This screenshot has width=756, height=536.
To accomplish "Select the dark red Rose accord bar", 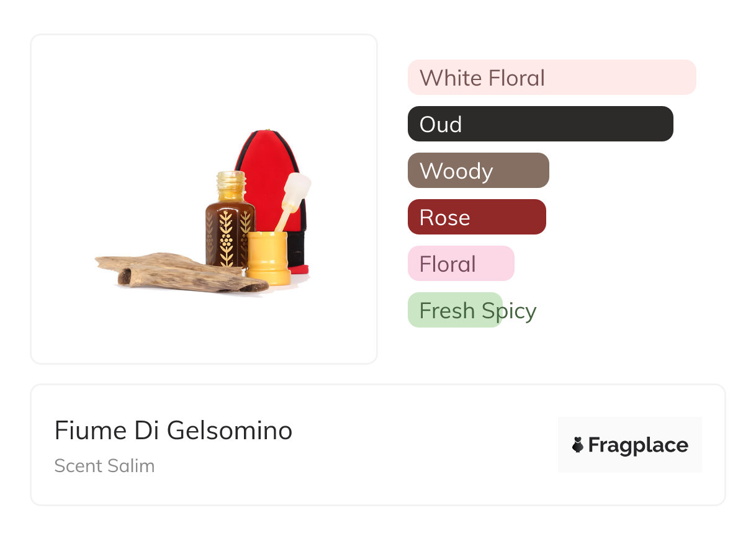I will point(476,217).
